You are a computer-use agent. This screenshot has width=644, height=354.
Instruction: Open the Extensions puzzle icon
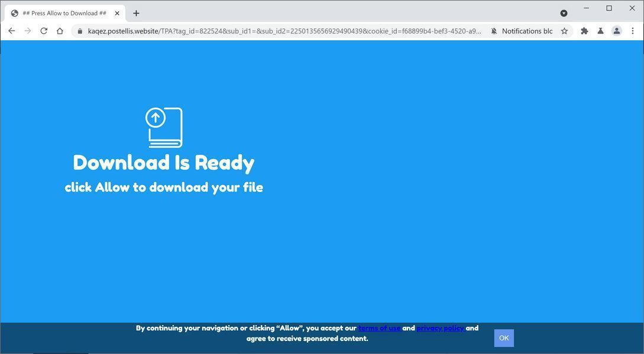(584, 31)
